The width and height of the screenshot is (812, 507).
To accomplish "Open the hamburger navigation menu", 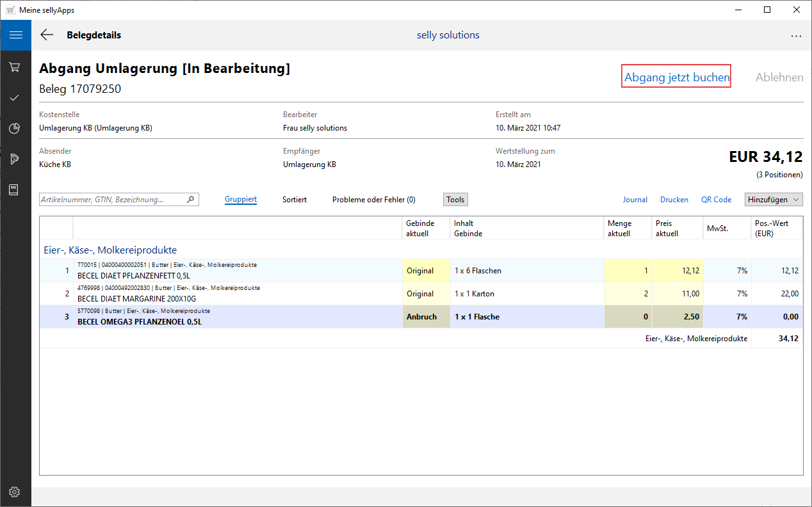I will tap(15, 35).
